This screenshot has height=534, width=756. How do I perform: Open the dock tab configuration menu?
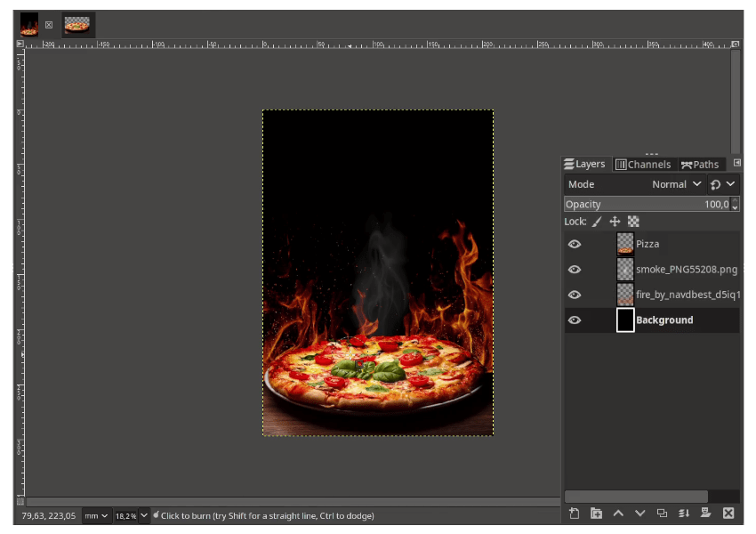(x=736, y=163)
